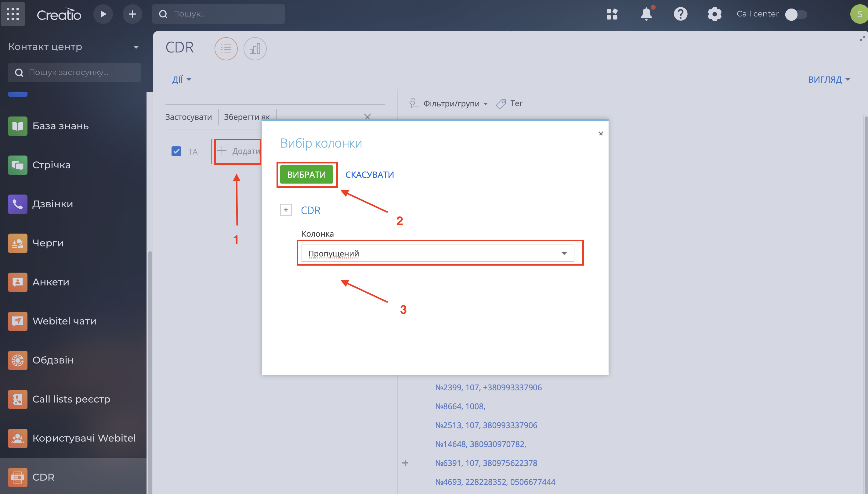Open record №2513, 107, 380993337906
This screenshot has height=494, width=868.
pos(486,425)
